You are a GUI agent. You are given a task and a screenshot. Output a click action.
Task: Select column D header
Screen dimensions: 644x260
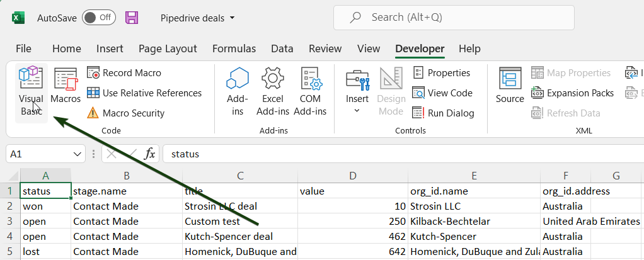coord(353,176)
